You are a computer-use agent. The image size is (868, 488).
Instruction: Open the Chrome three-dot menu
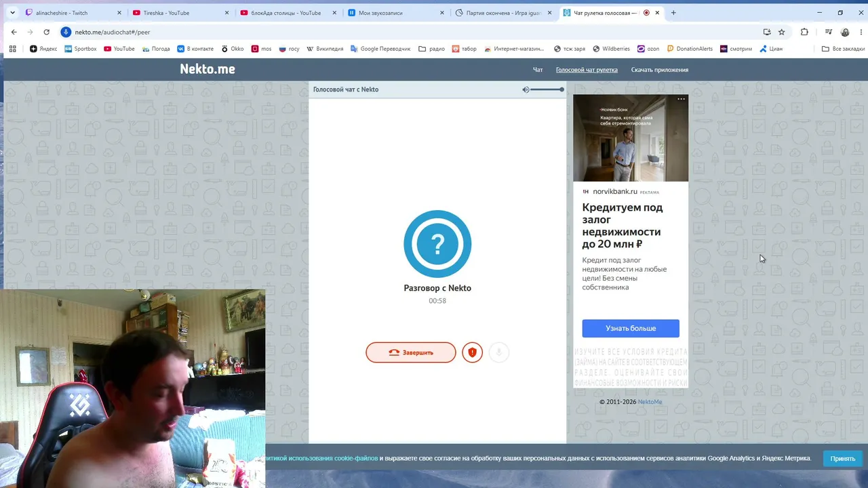click(x=860, y=32)
